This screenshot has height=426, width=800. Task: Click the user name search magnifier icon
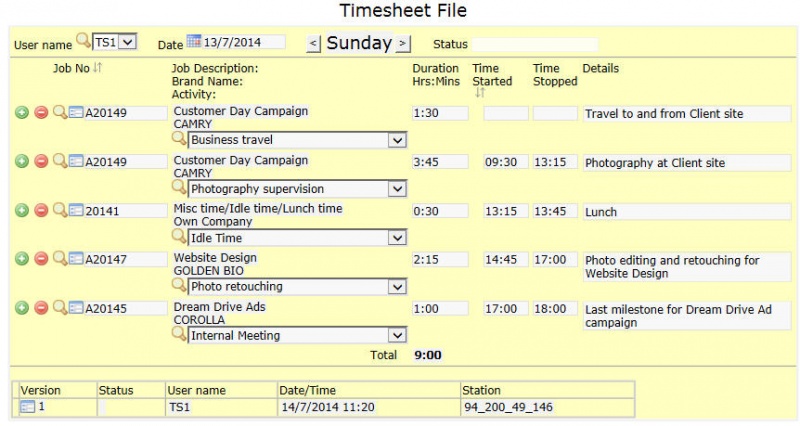pos(83,39)
